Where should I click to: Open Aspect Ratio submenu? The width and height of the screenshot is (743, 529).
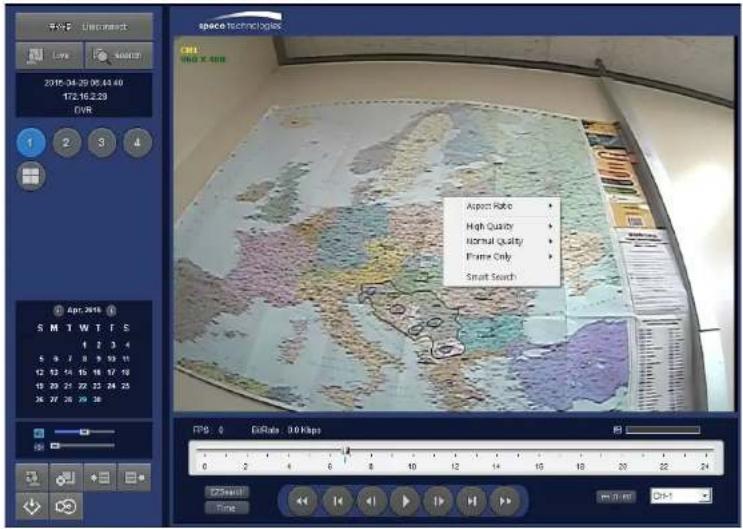click(502, 206)
